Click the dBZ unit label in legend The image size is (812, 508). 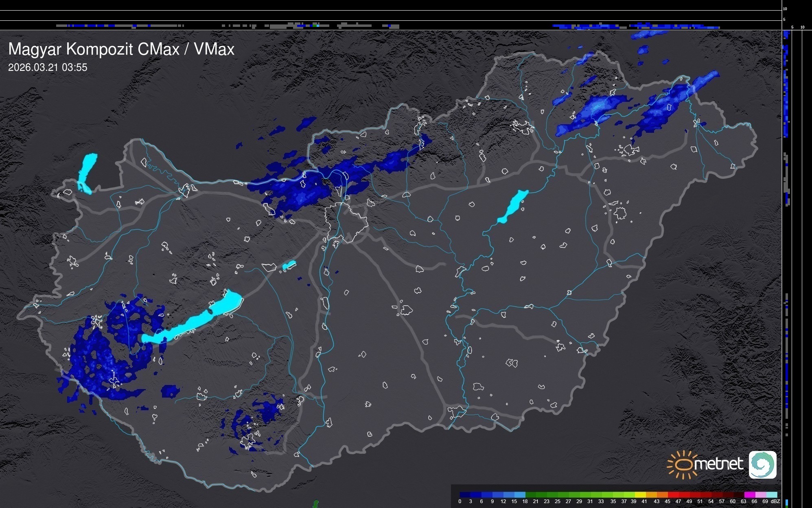[775, 501]
